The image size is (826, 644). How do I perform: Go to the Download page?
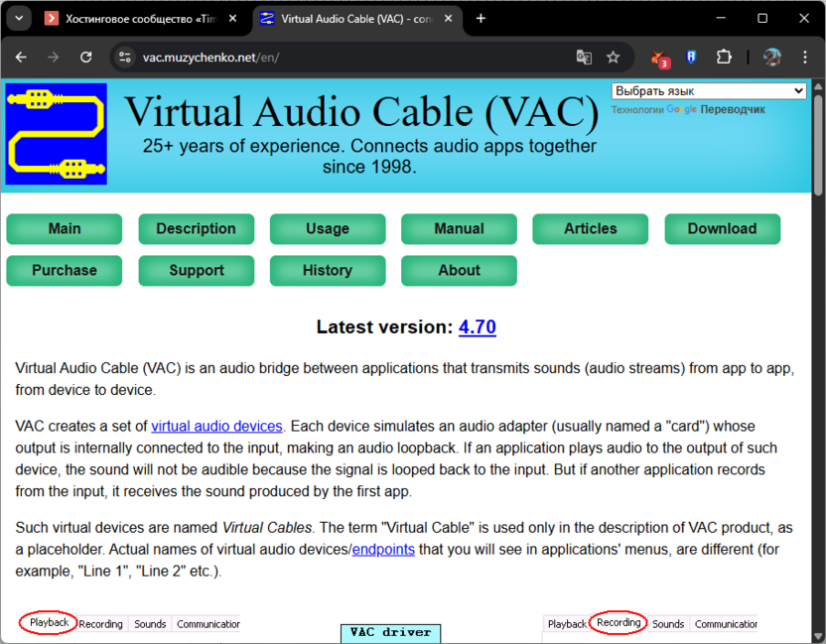click(722, 228)
